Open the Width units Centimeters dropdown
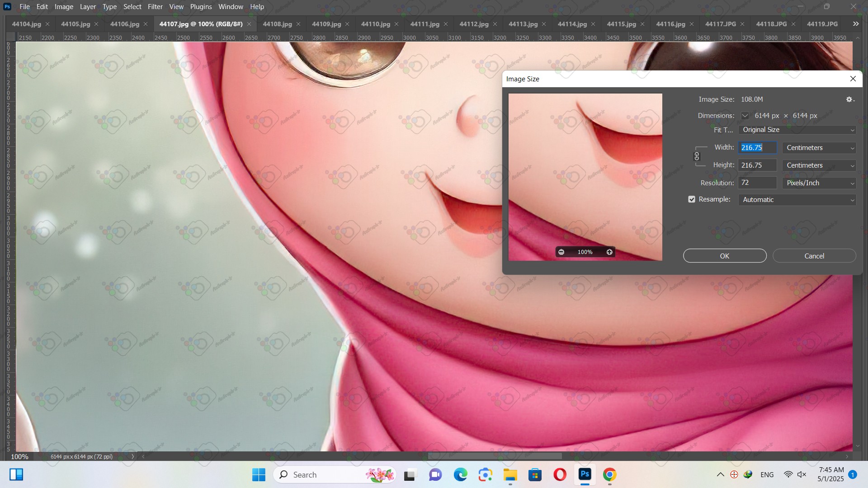Image resolution: width=868 pixels, height=488 pixels. click(x=819, y=148)
